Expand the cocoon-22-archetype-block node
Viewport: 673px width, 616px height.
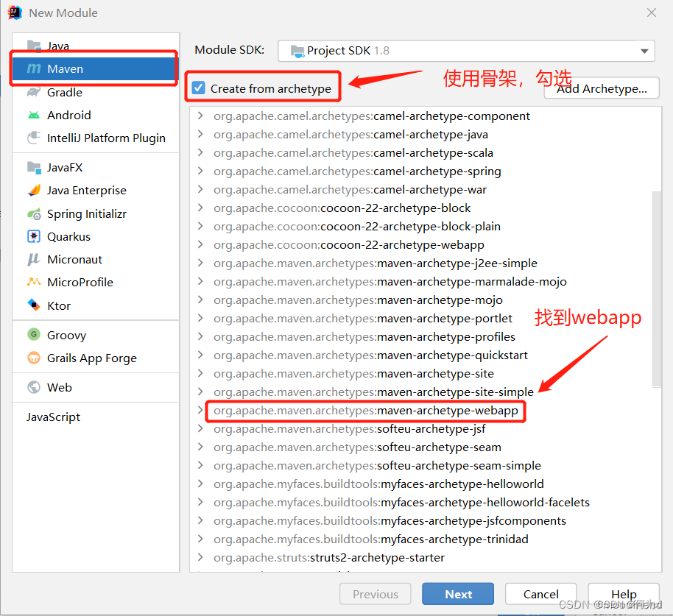[x=200, y=208]
